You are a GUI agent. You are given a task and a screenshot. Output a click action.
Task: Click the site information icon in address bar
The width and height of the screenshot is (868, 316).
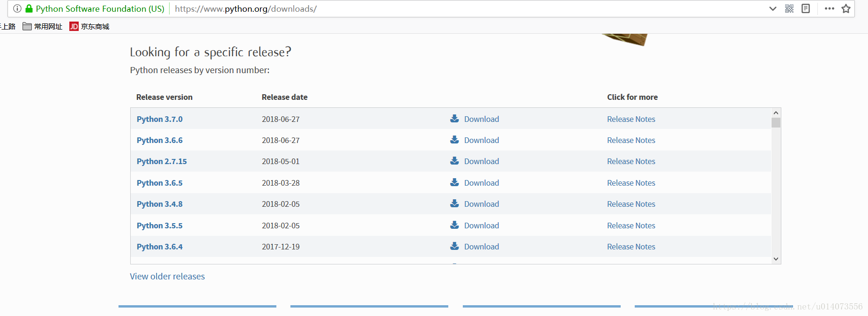17,8
